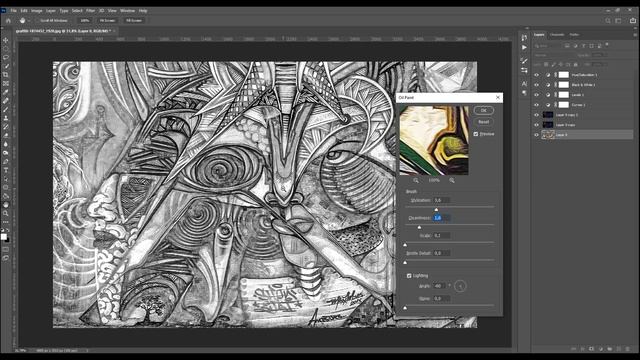Screen dimensions: 640x360
Task: Filter layers by type layers icon
Action: pos(583,46)
